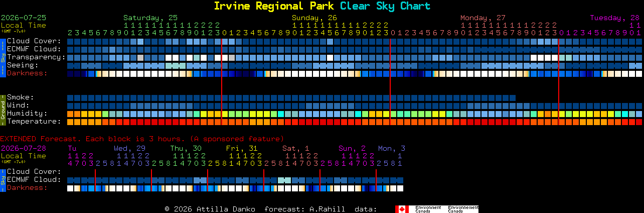Open the Temperature row label

pyautogui.click(x=34, y=122)
